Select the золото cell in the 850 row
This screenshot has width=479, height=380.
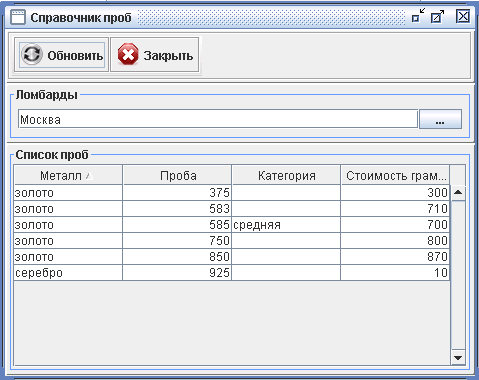tap(68, 257)
